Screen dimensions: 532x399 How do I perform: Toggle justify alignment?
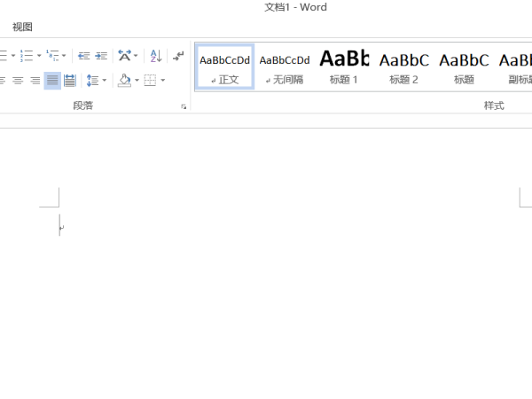click(52, 81)
